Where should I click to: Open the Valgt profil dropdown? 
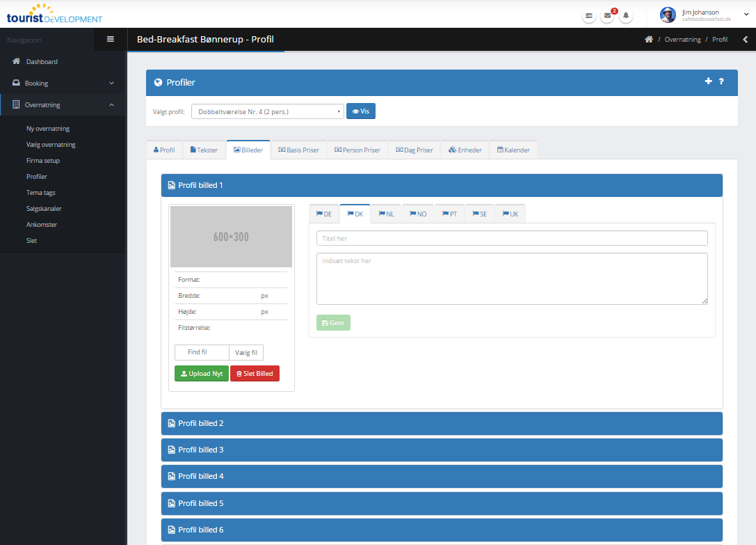pos(267,111)
